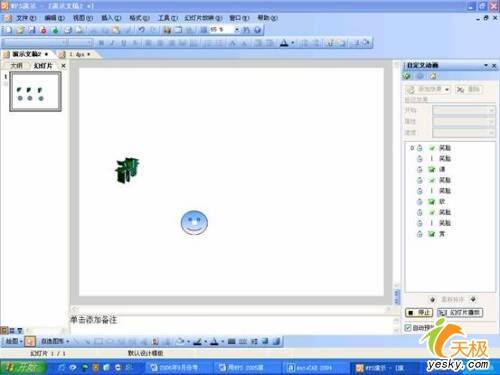Click the help question mark toolbar icon
Image resolution: width=500 pixels, height=375 pixels.
[x=257, y=30]
